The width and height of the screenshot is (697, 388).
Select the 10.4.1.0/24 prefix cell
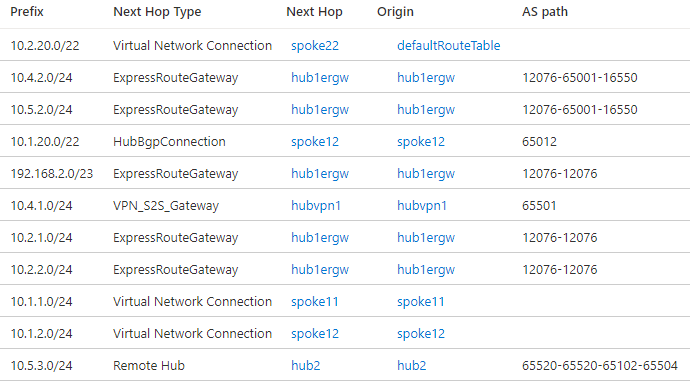(41, 206)
